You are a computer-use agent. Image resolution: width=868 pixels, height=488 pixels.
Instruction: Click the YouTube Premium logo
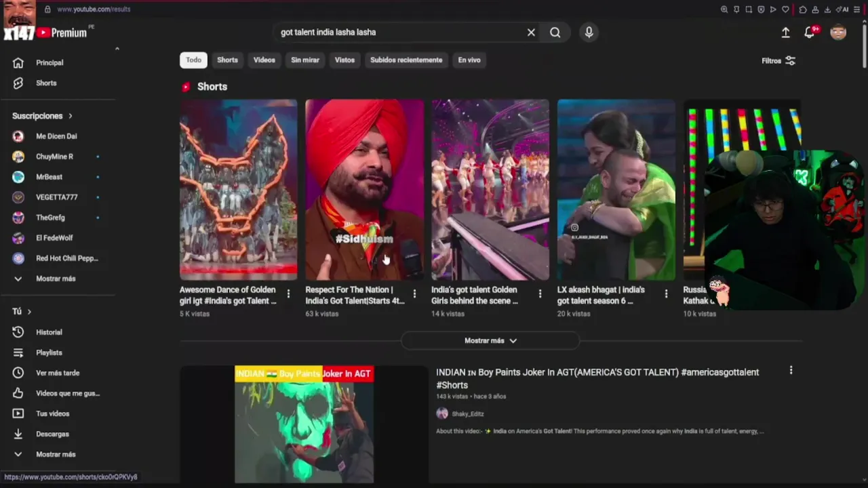(62, 33)
